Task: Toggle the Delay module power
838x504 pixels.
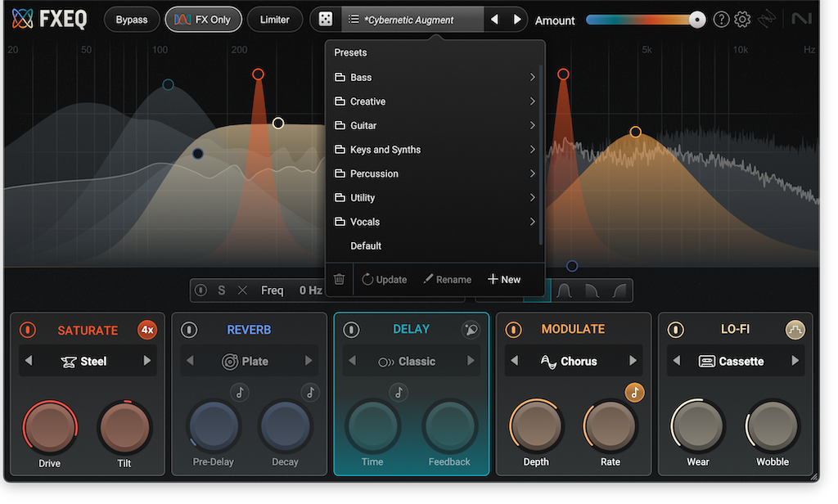Action: [351, 329]
